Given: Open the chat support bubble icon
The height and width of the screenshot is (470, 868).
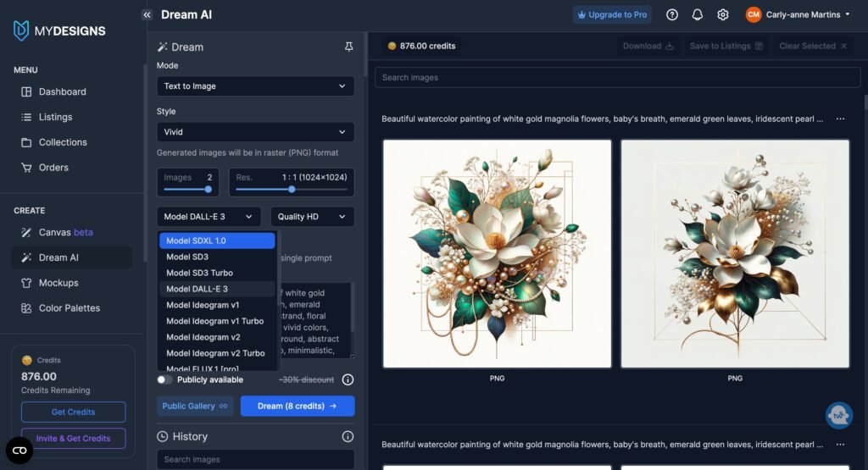Looking at the screenshot, I should point(838,415).
